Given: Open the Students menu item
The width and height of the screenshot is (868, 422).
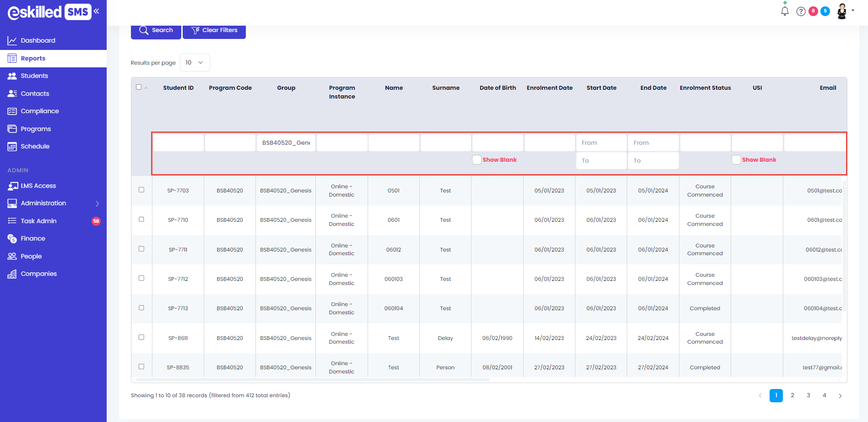Looking at the screenshot, I should coord(34,76).
